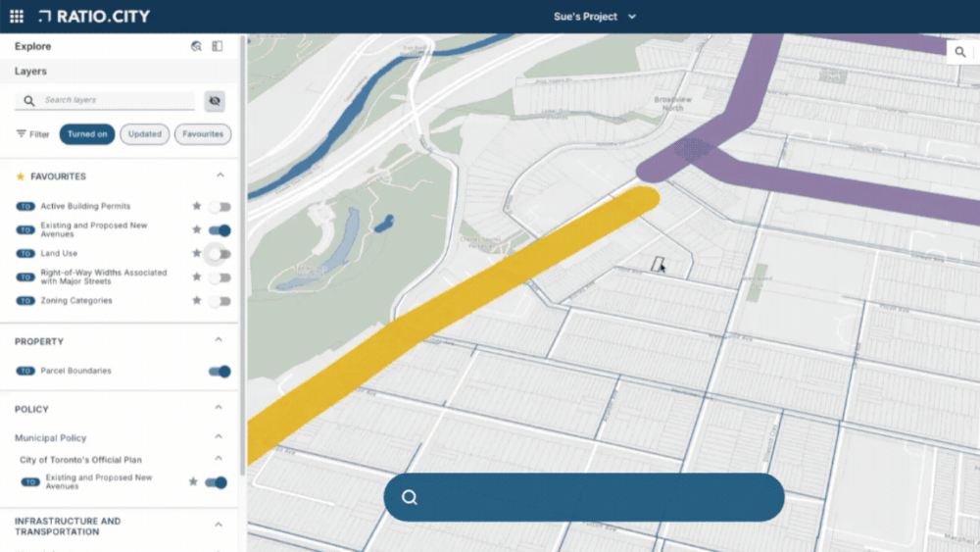This screenshot has height=552, width=980.
Task: Disable favourites Existing and Proposed New Avenues toggle
Action: 220,230
